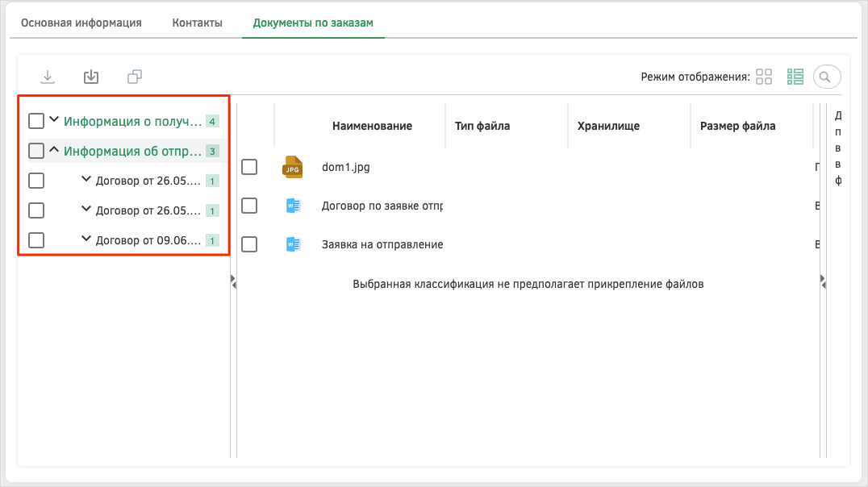Collapse tree panel with left splitter arrow
The width and height of the screenshot is (868, 487).
234,281
